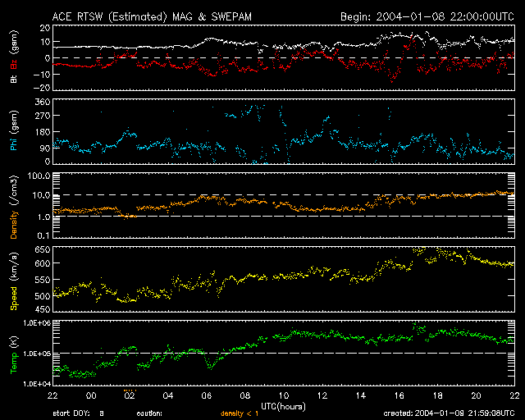Click the '-20' tick on Bt Bz axis
This screenshot has width=525, height=420.
[x=42, y=88]
